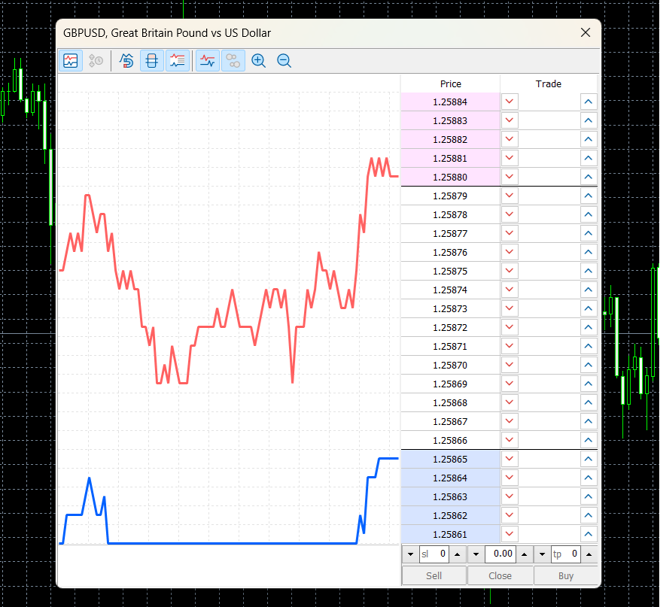The image size is (660, 607).
Task: Select the 1.25883 price cell
Action: point(450,121)
